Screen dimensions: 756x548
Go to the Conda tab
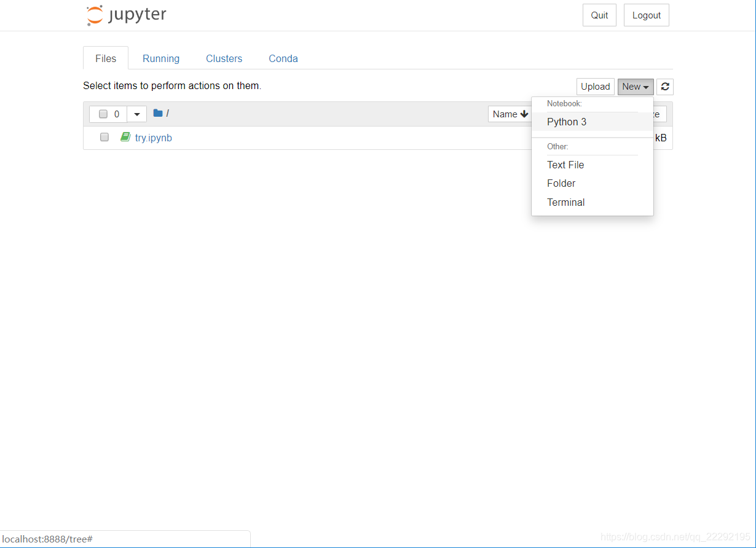(x=283, y=58)
